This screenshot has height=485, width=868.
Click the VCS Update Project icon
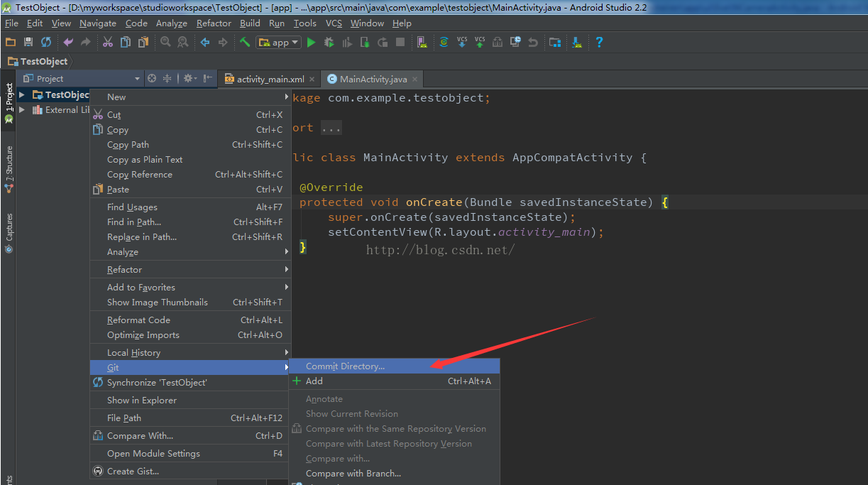pos(462,42)
